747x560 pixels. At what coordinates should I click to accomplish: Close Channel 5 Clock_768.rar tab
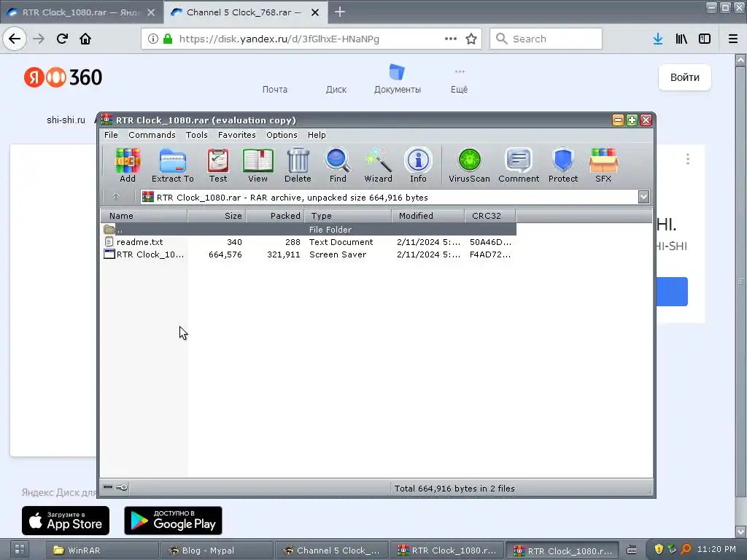pos(315,12)
